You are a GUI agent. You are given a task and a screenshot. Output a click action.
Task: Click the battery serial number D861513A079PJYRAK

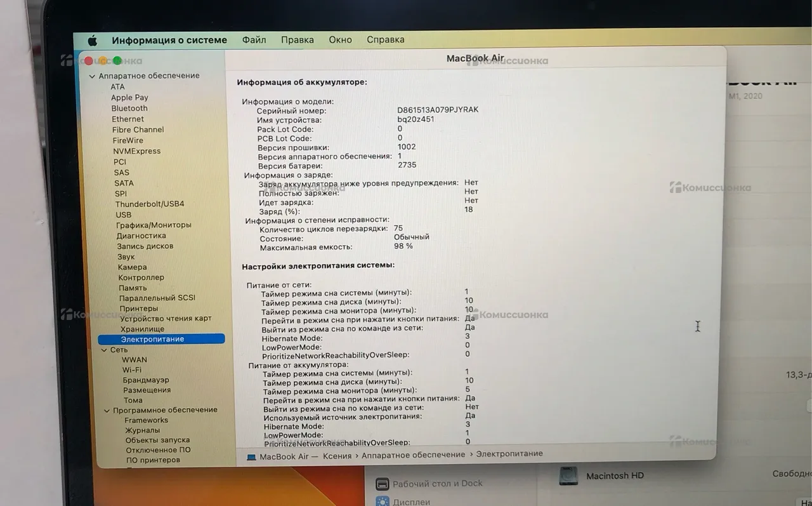[438, 110]
